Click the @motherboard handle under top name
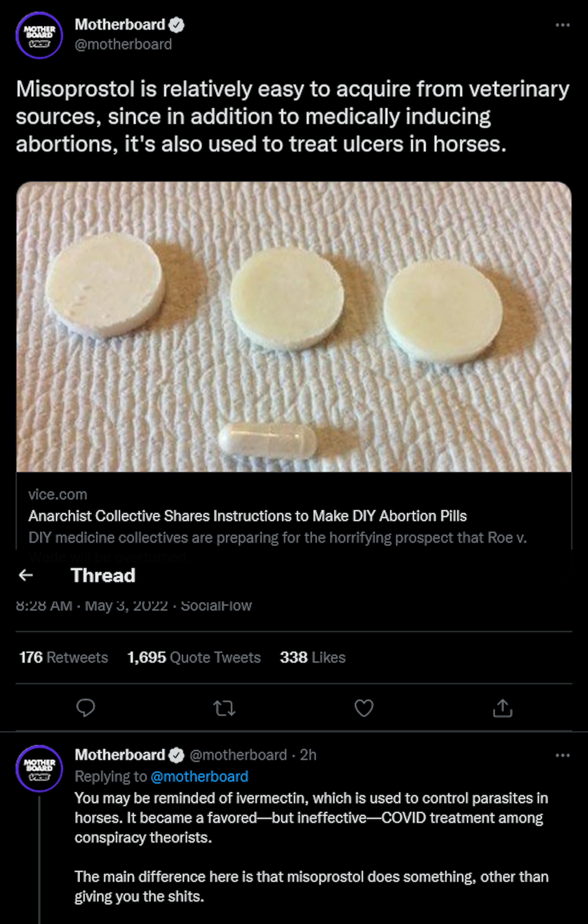 point(123,44)
